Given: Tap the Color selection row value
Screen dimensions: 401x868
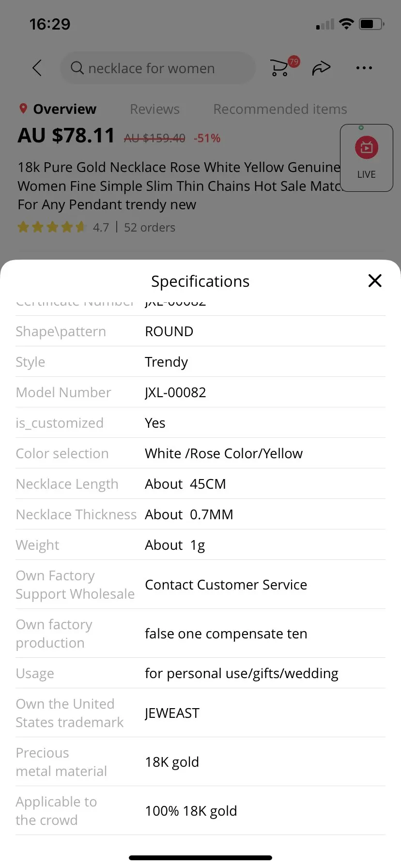Looking at the screenshot, I should click(223, 453).
